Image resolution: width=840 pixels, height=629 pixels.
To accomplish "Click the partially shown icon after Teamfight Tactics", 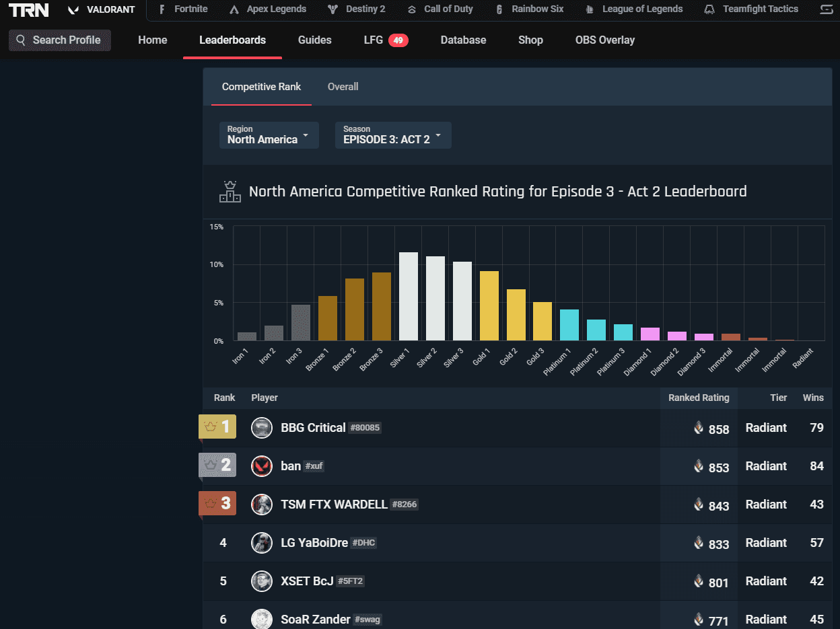I will 827,9.
